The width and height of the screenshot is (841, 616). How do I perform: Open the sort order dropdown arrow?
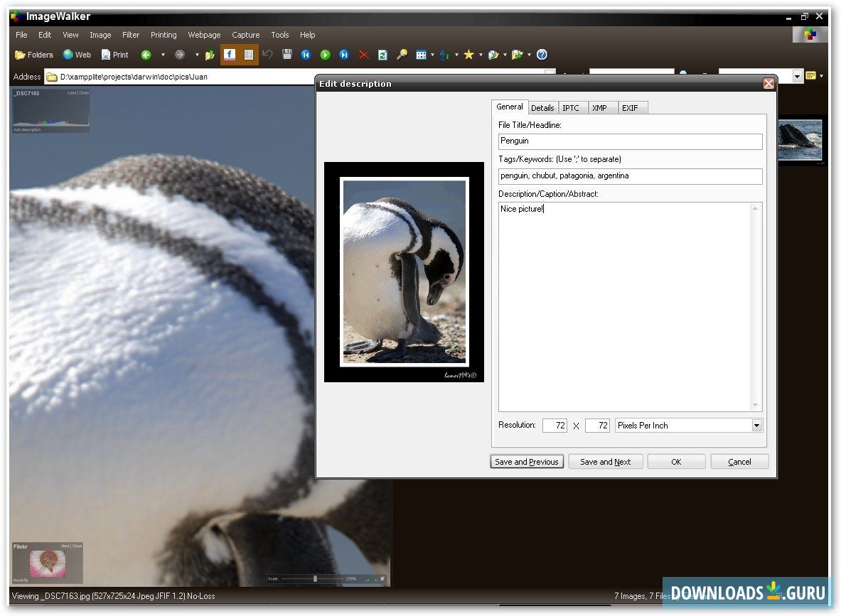[456, 55]
